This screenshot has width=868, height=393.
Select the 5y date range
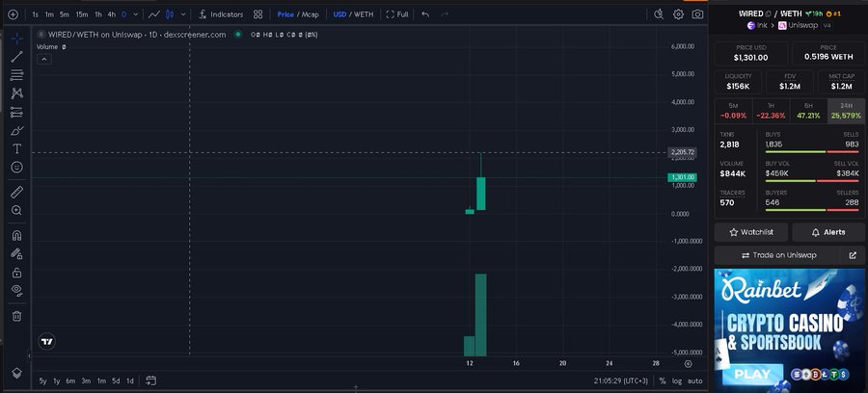coord(42,380)
